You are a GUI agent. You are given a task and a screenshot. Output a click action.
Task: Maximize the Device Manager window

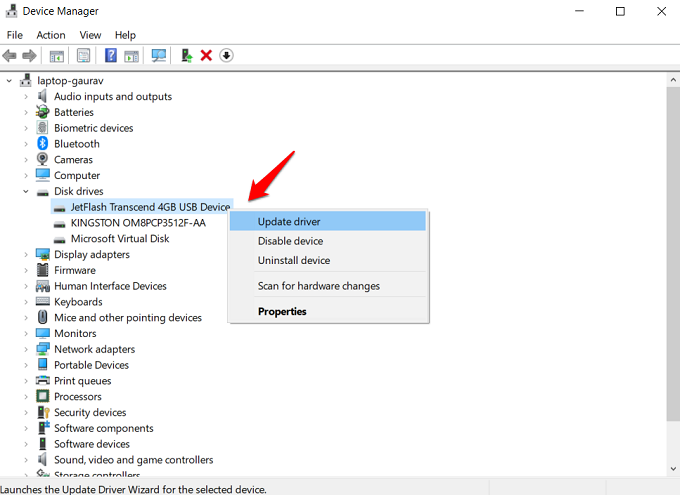click(621, 11)
